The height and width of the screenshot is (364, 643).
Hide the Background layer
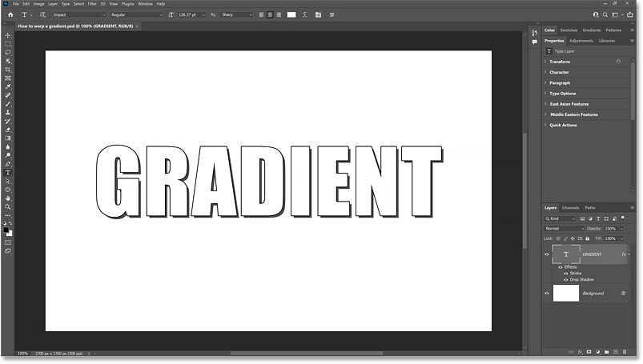click(547, 294)
